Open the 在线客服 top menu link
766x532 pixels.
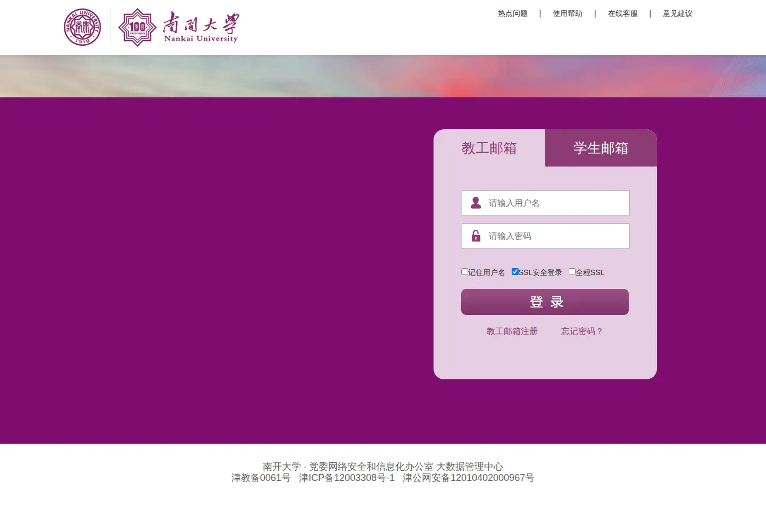click(x=623, y=14)
